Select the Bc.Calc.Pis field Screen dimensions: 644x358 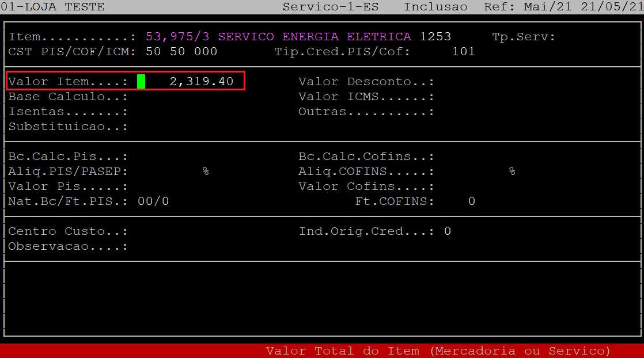pos(184,157)
